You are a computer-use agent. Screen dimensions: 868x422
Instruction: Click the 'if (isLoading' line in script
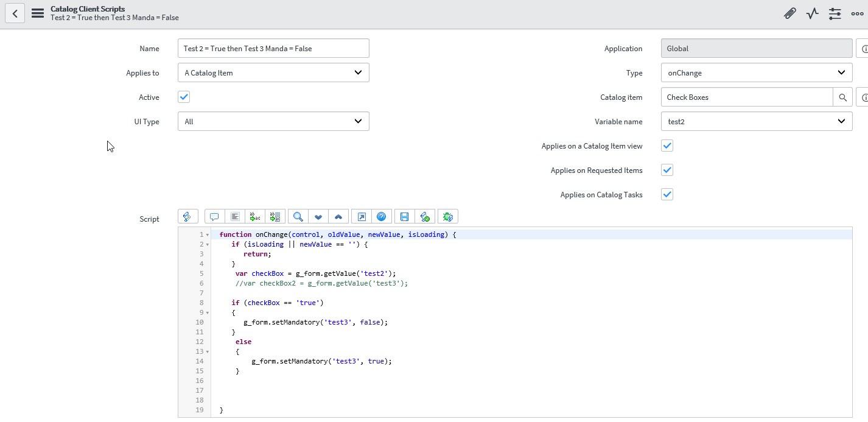300,244
